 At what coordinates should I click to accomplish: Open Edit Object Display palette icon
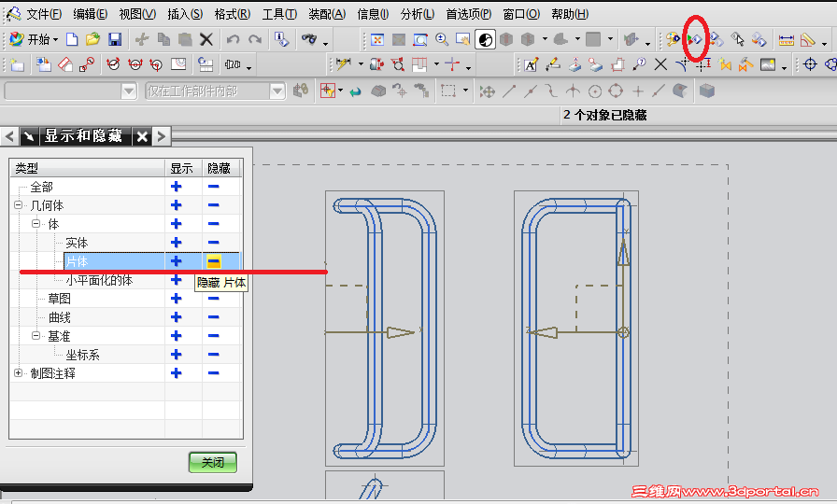674,39
